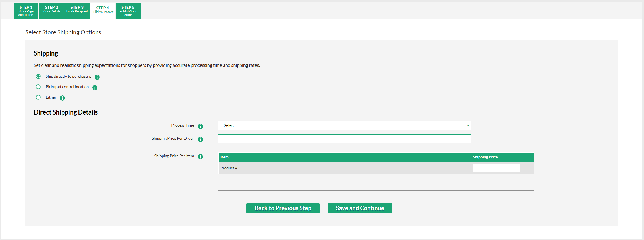Switch to Step 2 Store Details tab
The height and width of the screenshot is (240, 644).
[x=51, y=11]
